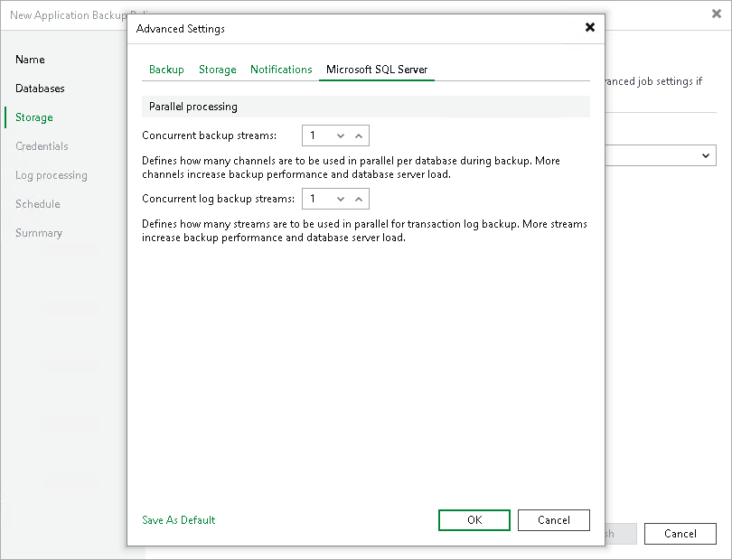Dismiss the dialog with Cancel
The height and width of the screenshot is (560, 732).
(x=553, y=520)
